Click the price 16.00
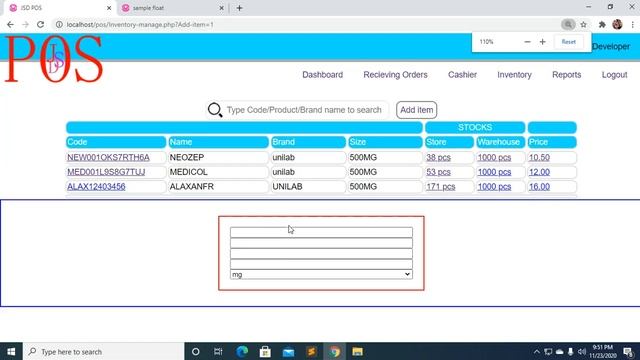 (539, 187)
